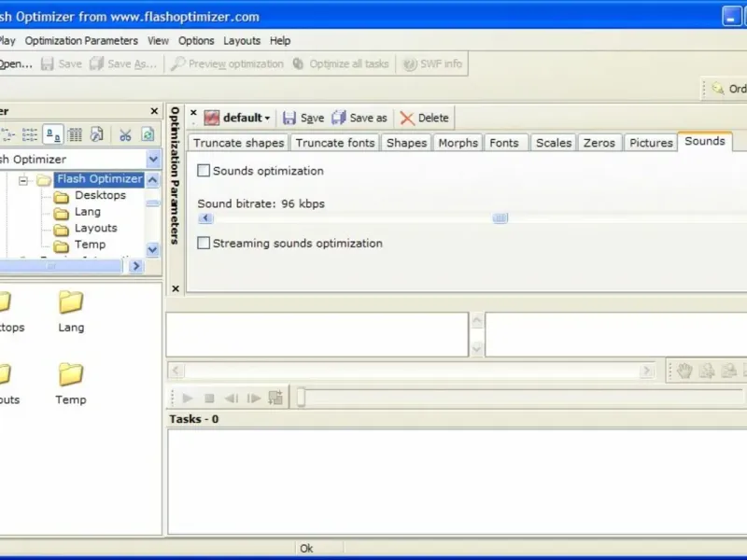The height and width of the screenshot is (560, 747).
Task: Click the default profile red icon
Action: coord(212,118)
